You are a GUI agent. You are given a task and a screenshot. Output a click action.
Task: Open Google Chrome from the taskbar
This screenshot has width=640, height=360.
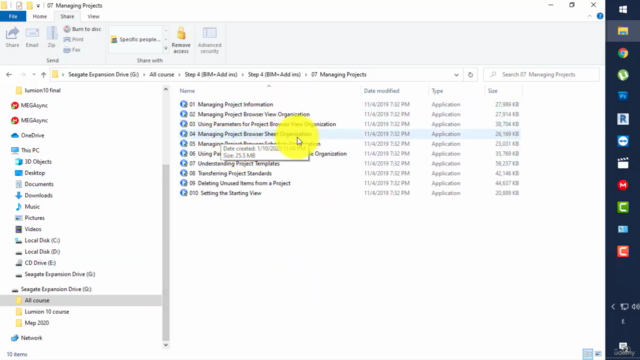[x=623, y=53]
